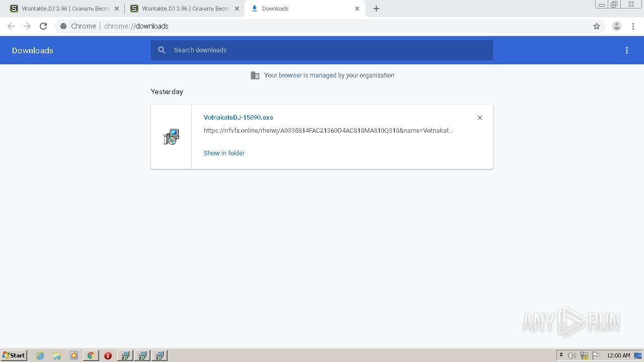Screen dimensions: 644x362
Task: Click the Search downloads field
Action: [322, 50]
